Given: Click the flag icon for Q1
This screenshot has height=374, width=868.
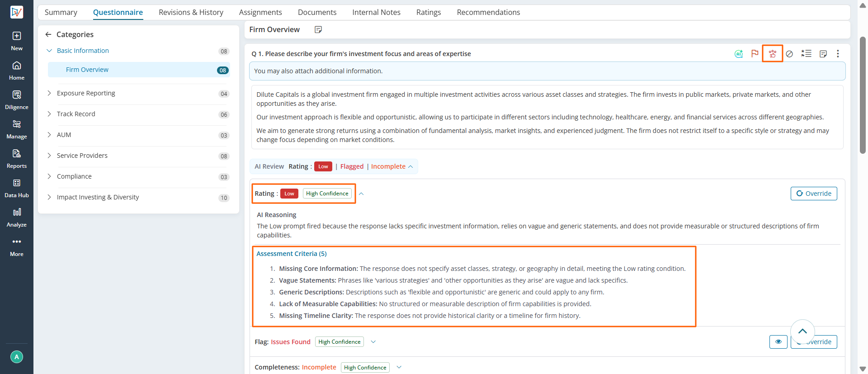Looking at the screenshot, I should tap(755, 53).
